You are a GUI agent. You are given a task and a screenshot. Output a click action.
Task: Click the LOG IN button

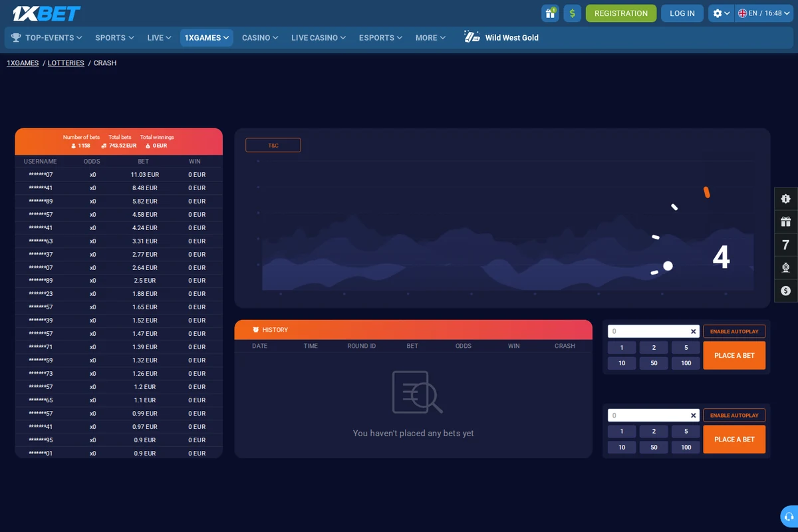682,13
